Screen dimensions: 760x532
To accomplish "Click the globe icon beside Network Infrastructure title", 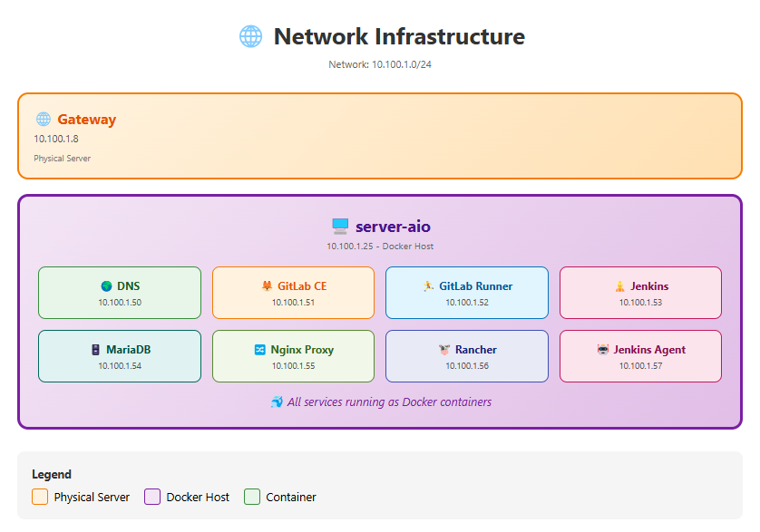I will (x=250, y=36).
